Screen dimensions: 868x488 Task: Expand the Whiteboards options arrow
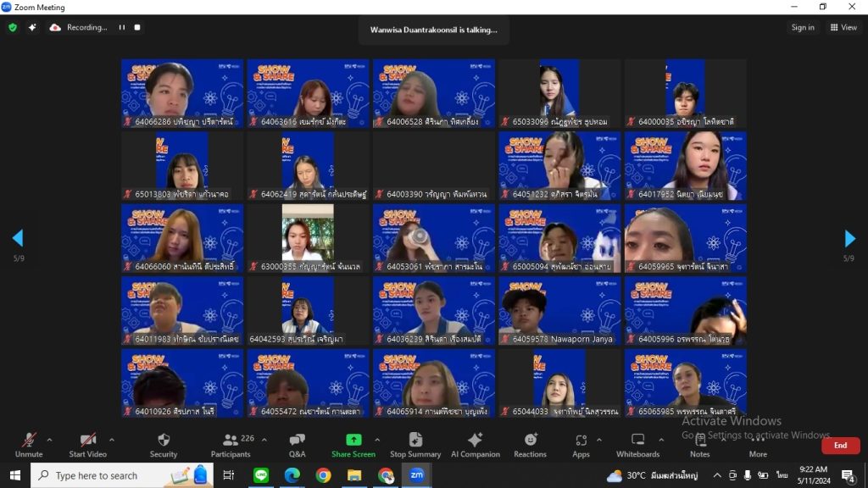(x=661, y=441)
